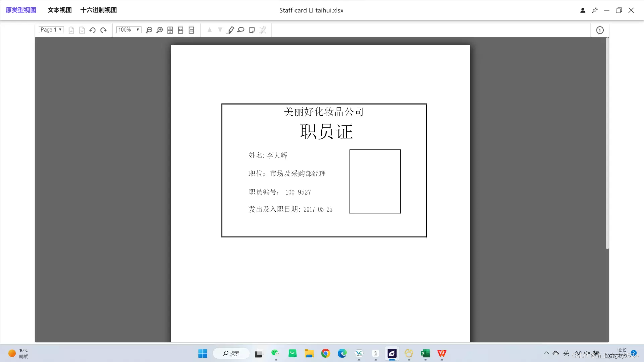
Task: Toggle continuous text layout view
Action: click(191, 30)
